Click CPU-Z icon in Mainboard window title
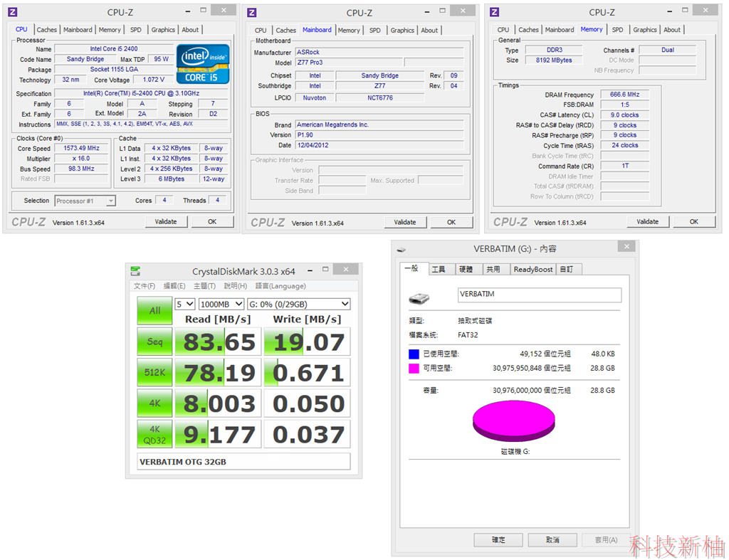Viewport: 729px width, 560px height. click(x=251, y=13)
